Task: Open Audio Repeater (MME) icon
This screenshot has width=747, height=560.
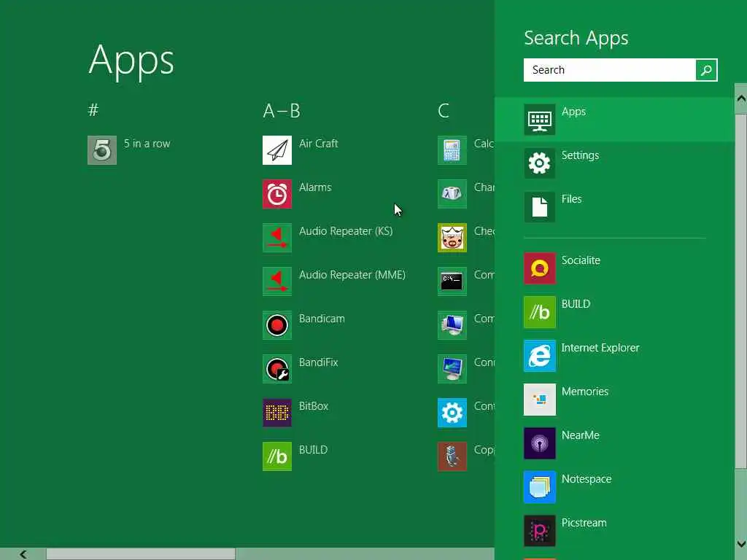Action: click(x=276, y=281)
